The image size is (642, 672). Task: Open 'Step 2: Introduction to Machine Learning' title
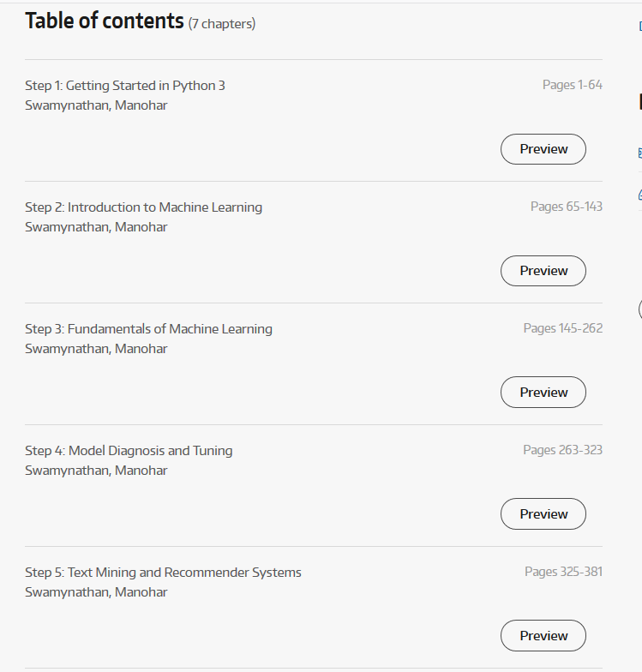click(x=143, y=207)
